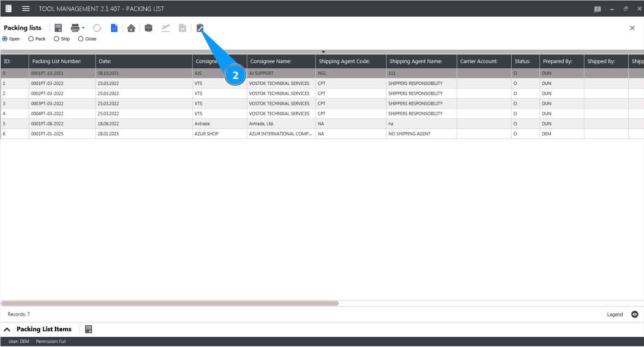Click the printer icon in the toolbar
This screenshot has height=347, width=644.
point(75,28)
